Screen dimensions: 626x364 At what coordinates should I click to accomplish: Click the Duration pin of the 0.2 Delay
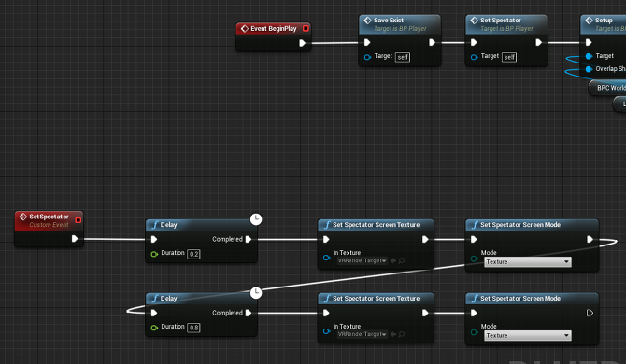(x=154, y=254)
